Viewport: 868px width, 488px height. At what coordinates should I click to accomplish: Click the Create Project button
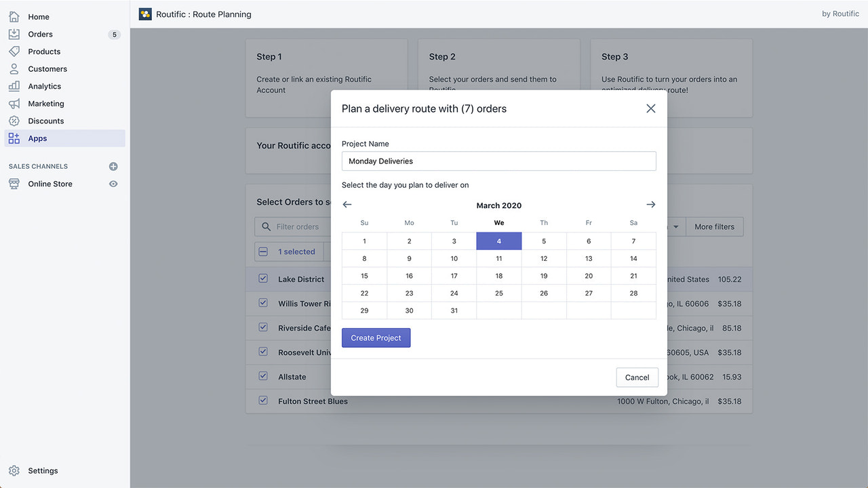coord(376,337)
